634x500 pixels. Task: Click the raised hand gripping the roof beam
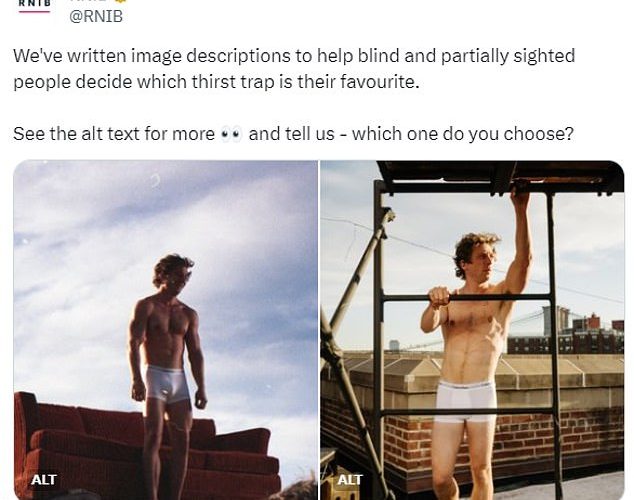(x=521, y=196)
